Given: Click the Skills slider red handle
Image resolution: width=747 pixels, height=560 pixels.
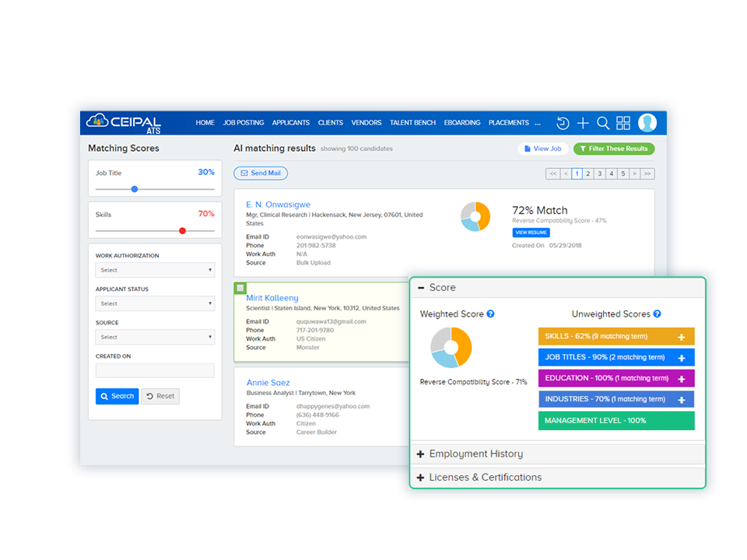Looking at the screenshot, I should tap(182, 230).
